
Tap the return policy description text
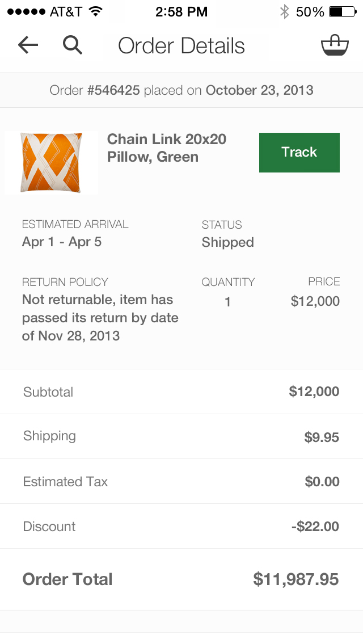tap(100, 318)
